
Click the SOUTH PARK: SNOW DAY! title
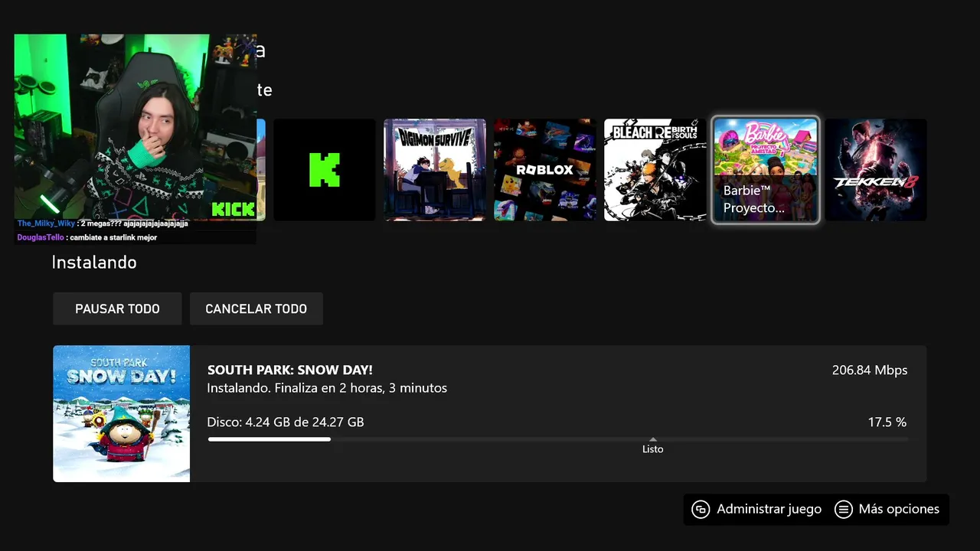[x=290, y=370]
